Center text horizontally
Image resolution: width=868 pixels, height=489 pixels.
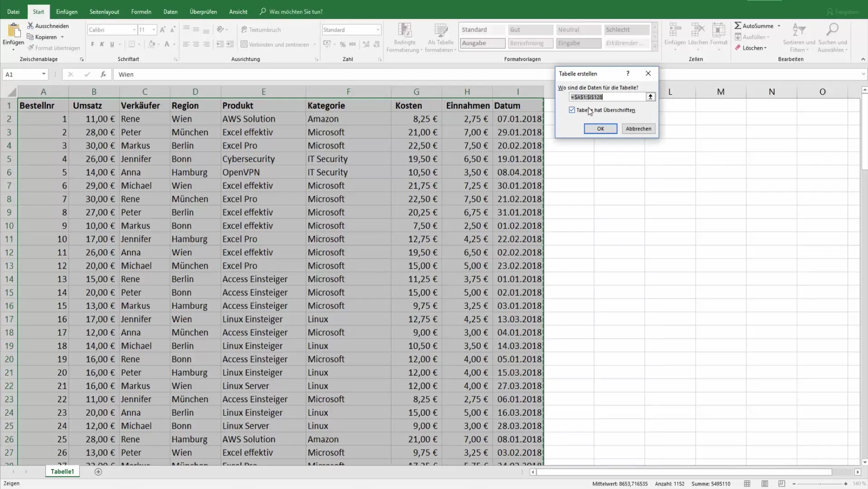[x=196, y=44]
